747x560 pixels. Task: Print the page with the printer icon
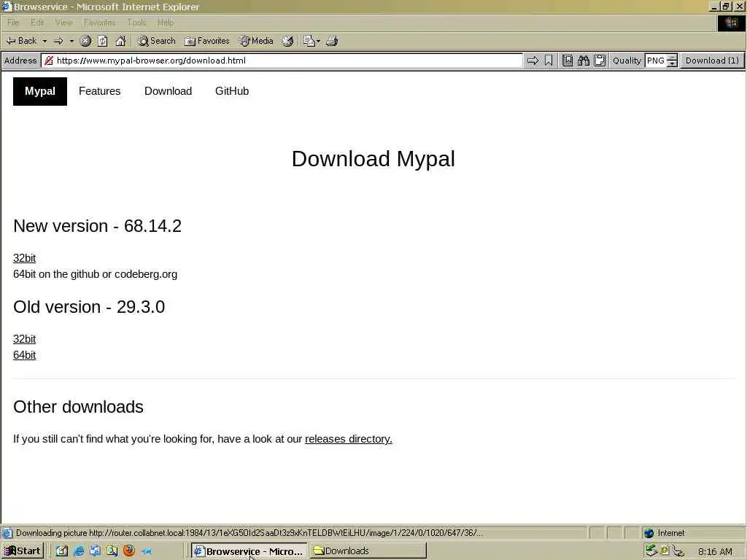[x=332, y=41]
